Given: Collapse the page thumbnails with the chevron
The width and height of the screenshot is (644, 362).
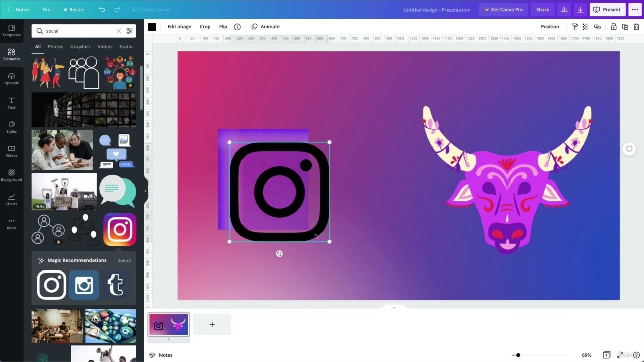Looking at the screenshot, I should (394, 307).
